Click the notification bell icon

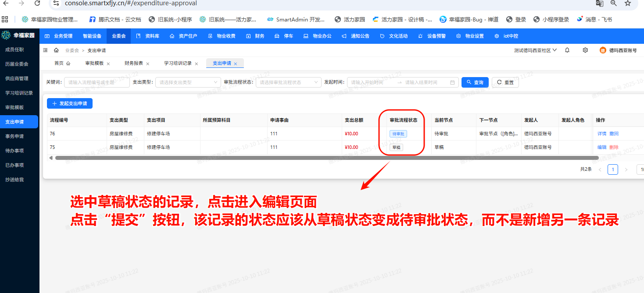click(567, 50)
